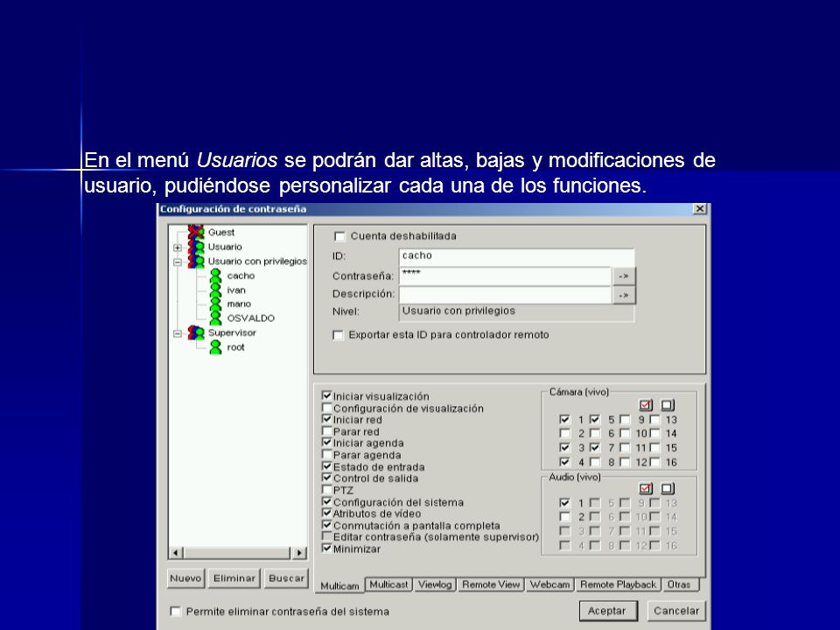Screen dimensions: 840x630
Task: Switch to the Multicast tab
Action: [388, 584]
